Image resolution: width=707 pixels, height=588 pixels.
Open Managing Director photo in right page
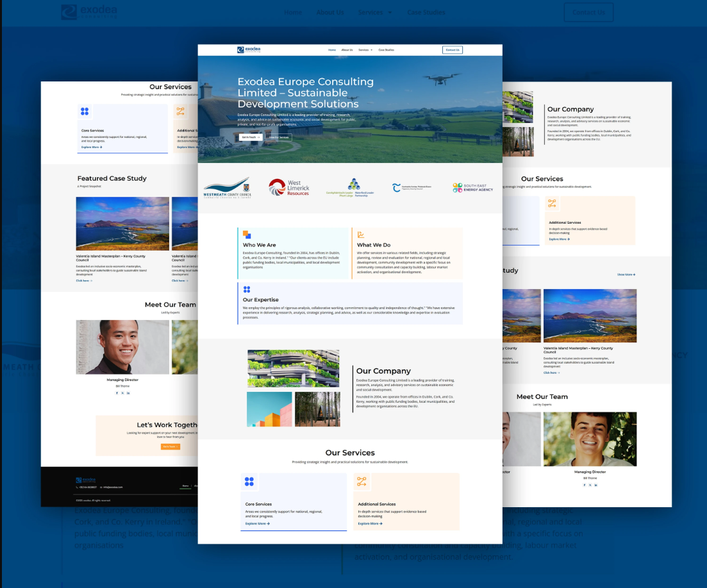click(x=590, y=439)
